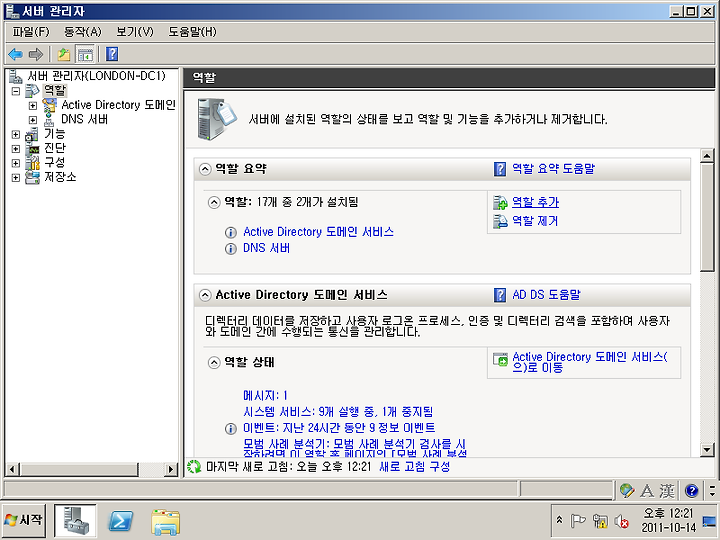Viewport: 720px width, 540px height.
Task: Click the 역할 추가 add role icon
Action: coord(500,202)
